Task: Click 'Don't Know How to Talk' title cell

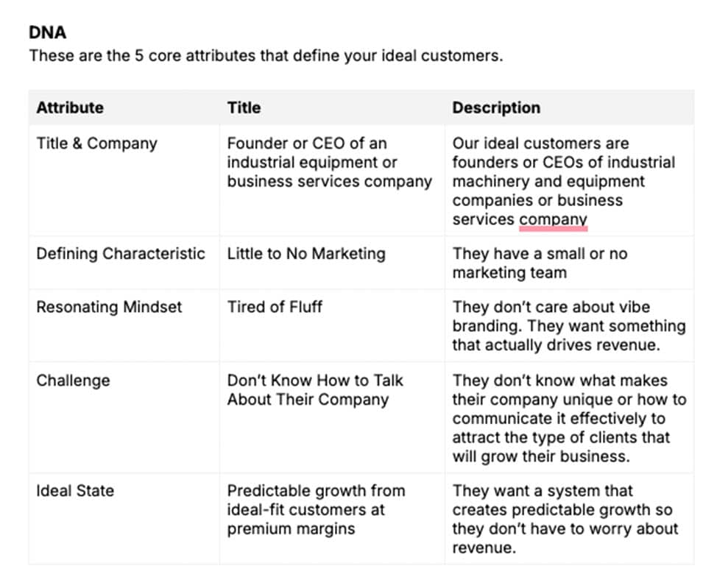Action: 314,390
